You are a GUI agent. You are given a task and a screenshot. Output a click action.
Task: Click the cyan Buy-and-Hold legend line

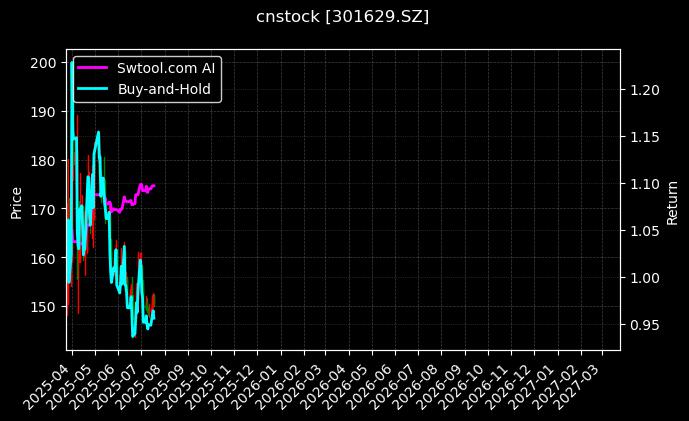click(95, 88)
